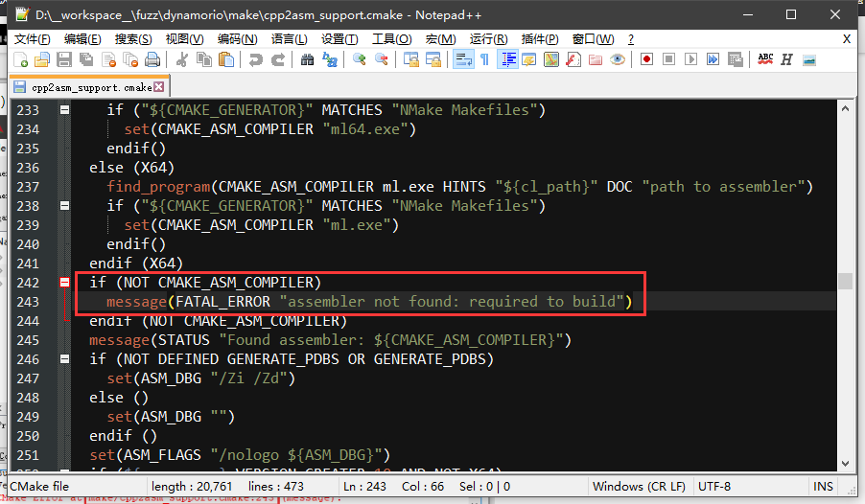Open the 宏(M) menu
Image resolution: width=865 pixels, height=504 pixels.
click(x=441, y=39)
